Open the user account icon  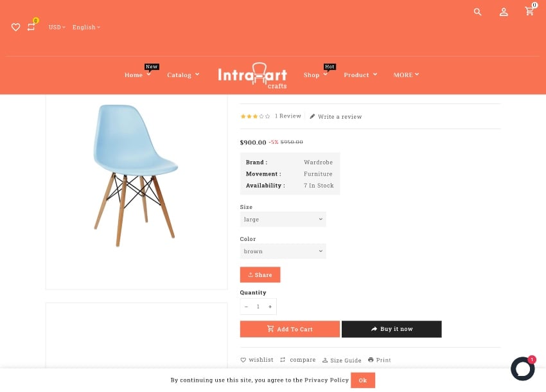click(504, 12)
